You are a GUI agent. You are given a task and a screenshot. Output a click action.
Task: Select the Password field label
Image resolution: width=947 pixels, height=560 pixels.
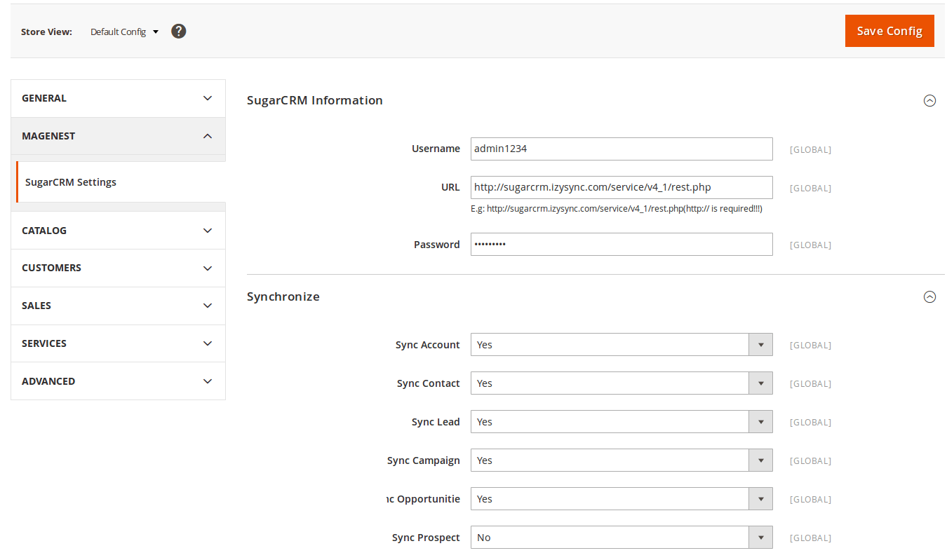pos(437,245)
